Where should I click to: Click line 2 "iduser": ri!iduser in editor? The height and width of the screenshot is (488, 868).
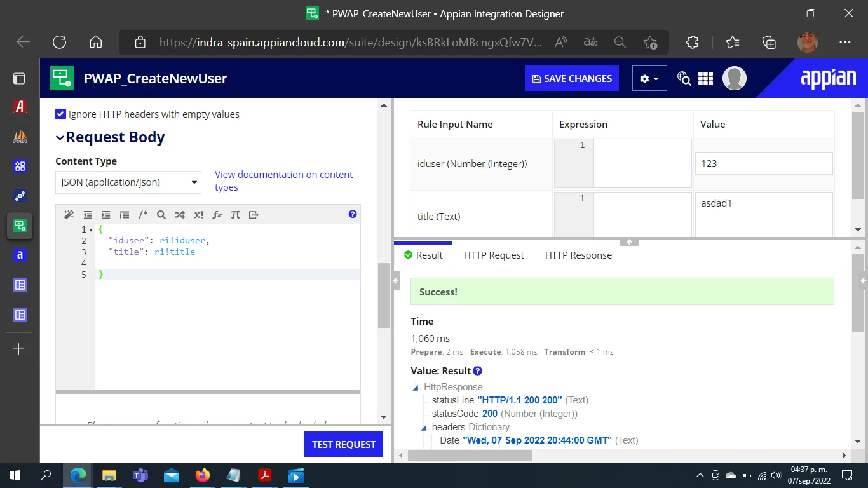(x=159, y=241)
